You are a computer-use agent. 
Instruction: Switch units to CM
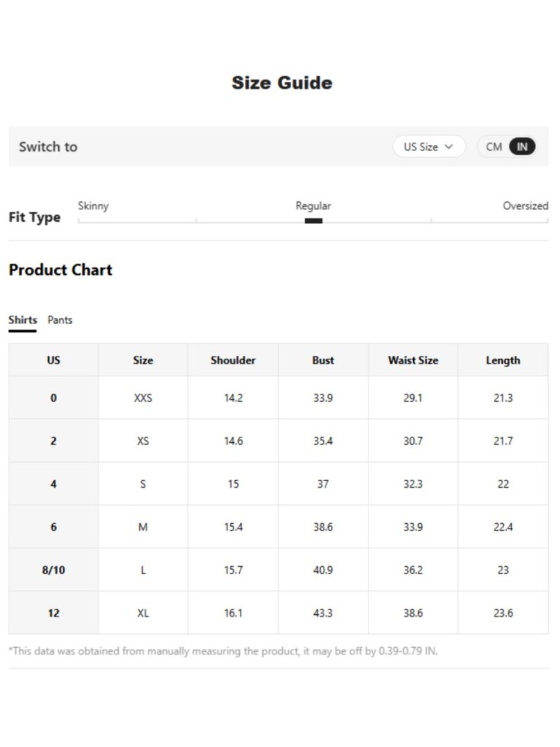click(x=494, y=147)
